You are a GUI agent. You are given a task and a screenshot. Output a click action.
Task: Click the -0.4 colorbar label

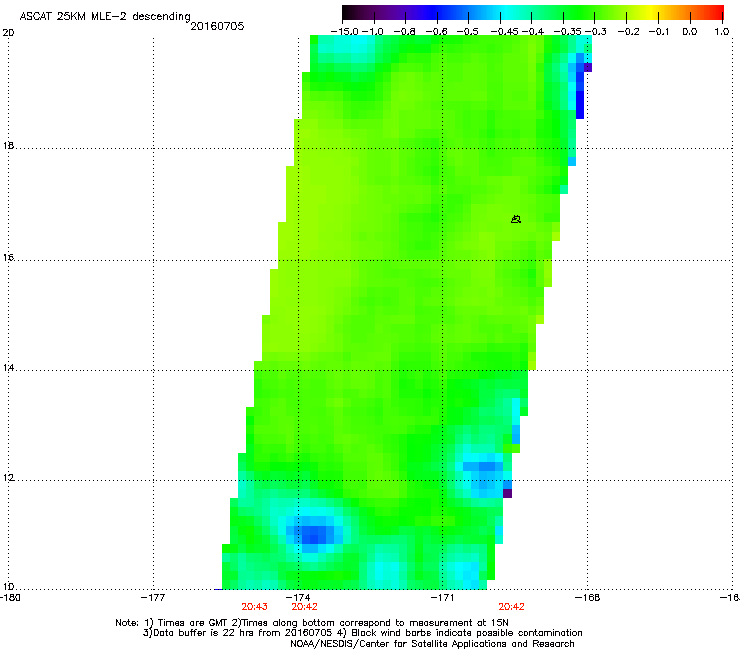tap(532, 32)
